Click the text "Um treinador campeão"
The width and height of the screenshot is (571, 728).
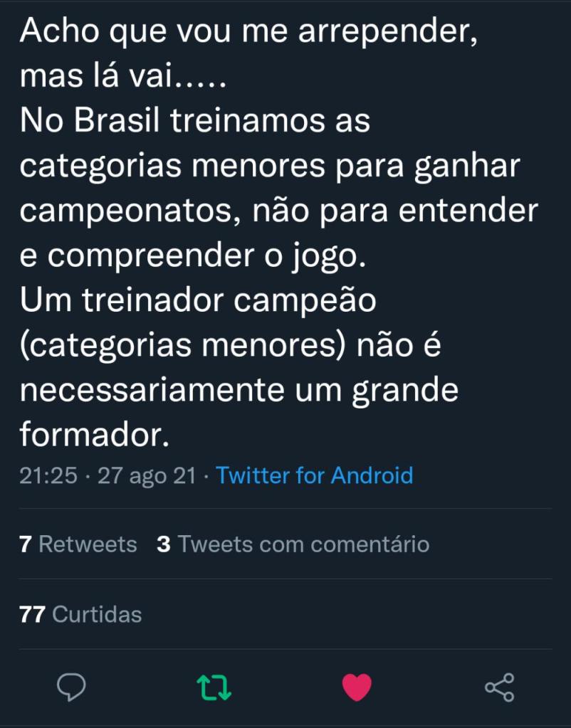pos(197,301)
